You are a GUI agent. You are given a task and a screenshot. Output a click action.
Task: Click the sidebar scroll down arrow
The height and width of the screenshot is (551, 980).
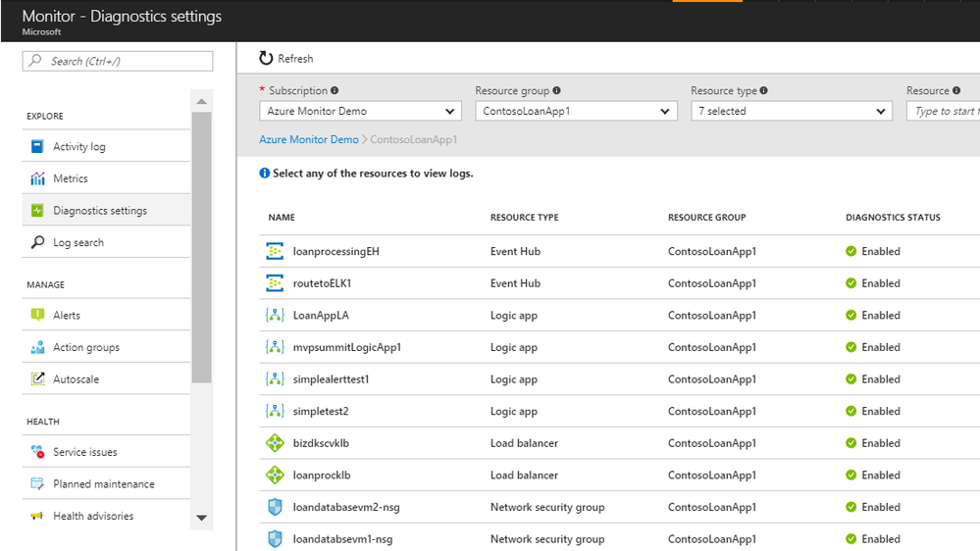[202, 518]
